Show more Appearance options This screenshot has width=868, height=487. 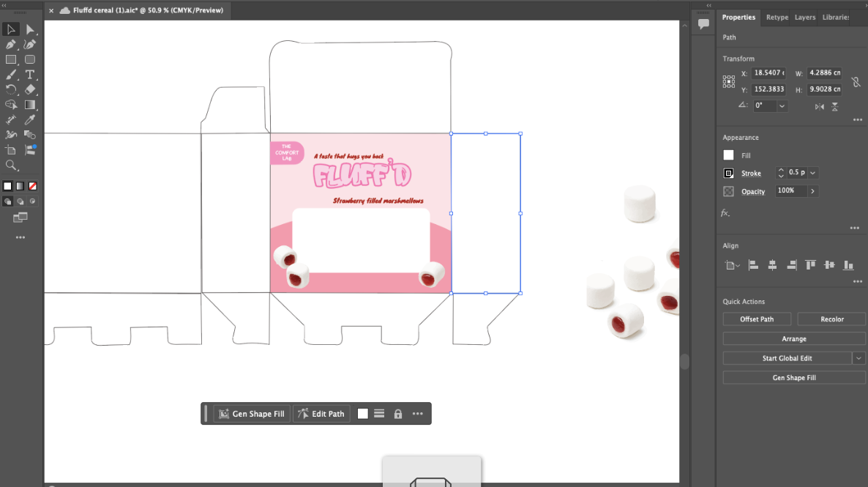click(x=855, y=228)
